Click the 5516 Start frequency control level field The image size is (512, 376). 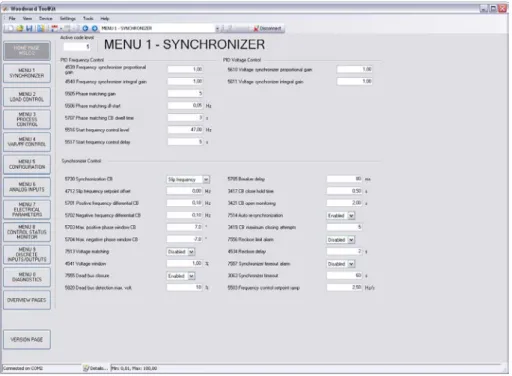(x=185, y=130)
